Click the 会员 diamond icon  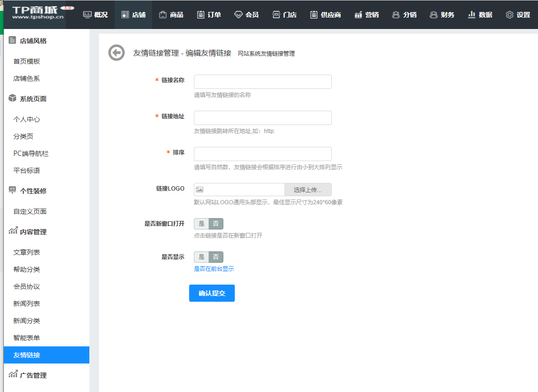click(239, 15)
